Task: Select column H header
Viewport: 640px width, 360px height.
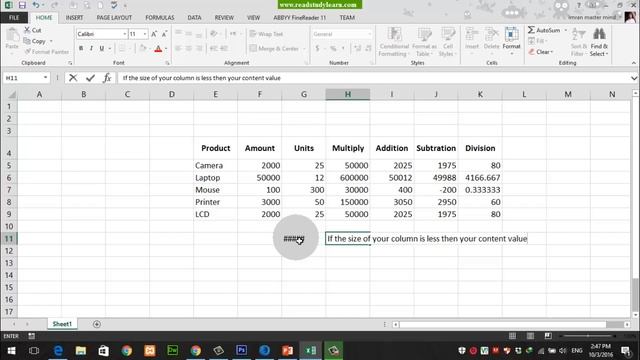Action: click(x=348, y=94)
